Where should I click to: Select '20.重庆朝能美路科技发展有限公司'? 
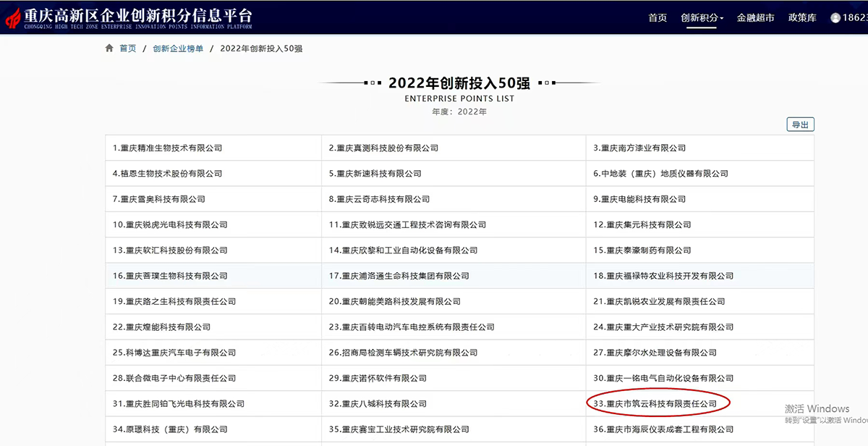tap(394, 301)
